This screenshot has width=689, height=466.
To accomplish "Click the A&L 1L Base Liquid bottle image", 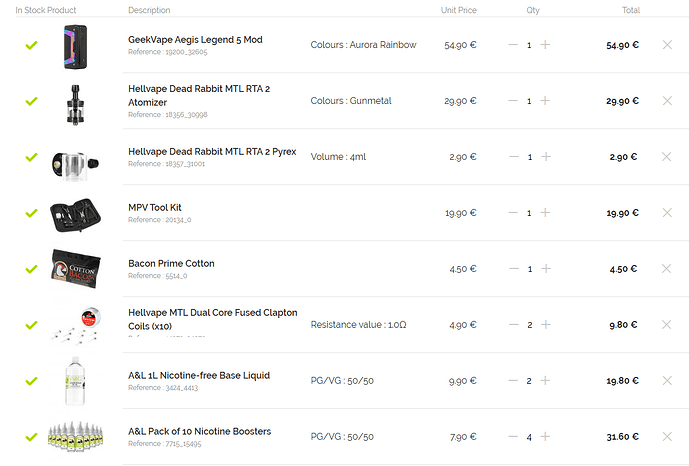I will (75, 381).
